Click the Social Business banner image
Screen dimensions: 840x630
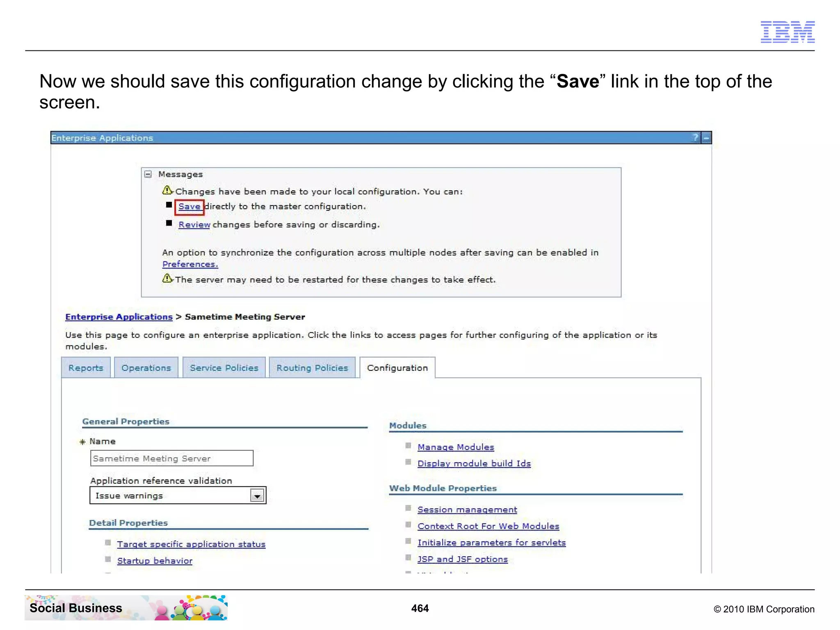click(x=126, y=607)
